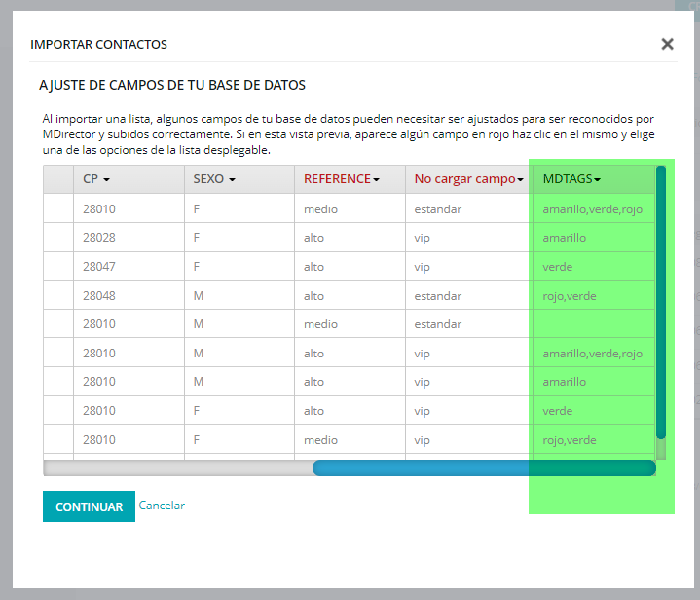Select the CP cell with value 28047
Viewport: 700px width, 600px height.
pos(98,267)
